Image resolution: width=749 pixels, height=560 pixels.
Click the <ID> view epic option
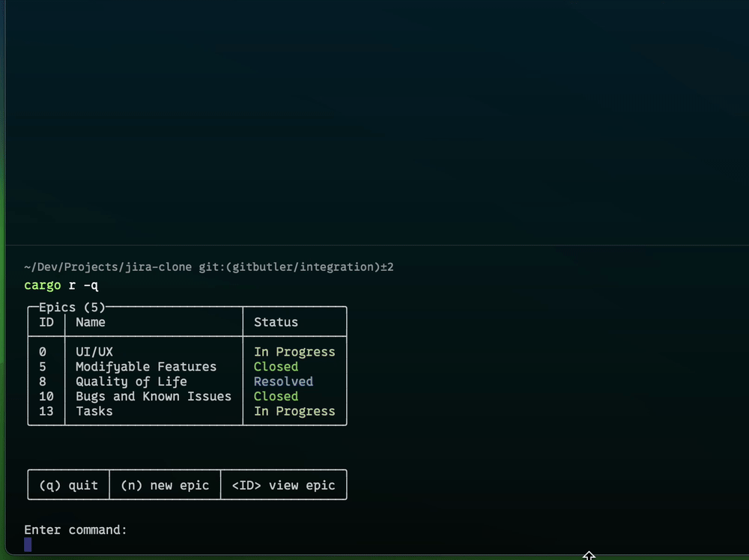[283, 485]
